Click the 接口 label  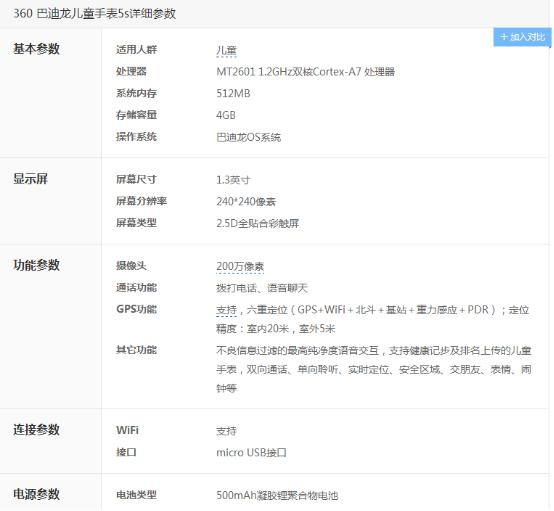coord(126,452)
